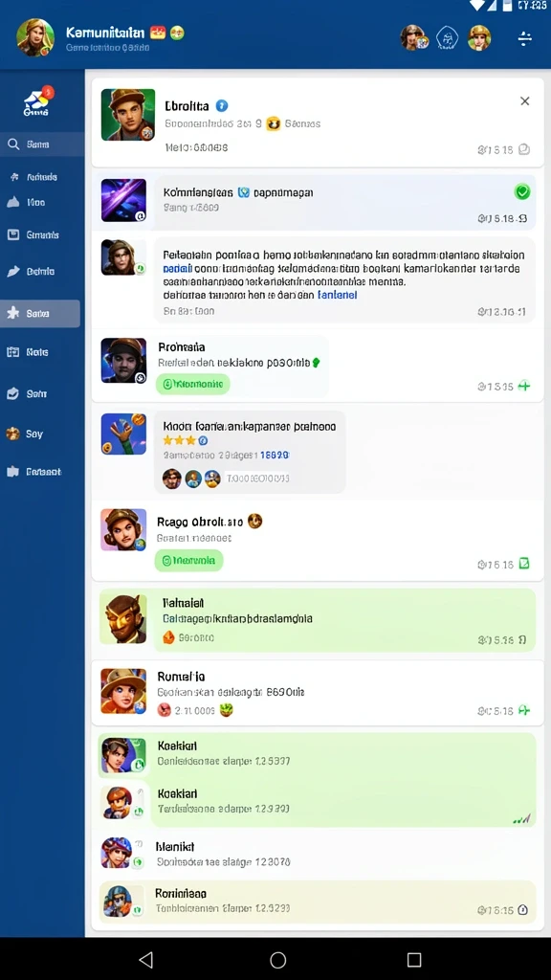Open the Gmarits sidebar item

point(33,235)
